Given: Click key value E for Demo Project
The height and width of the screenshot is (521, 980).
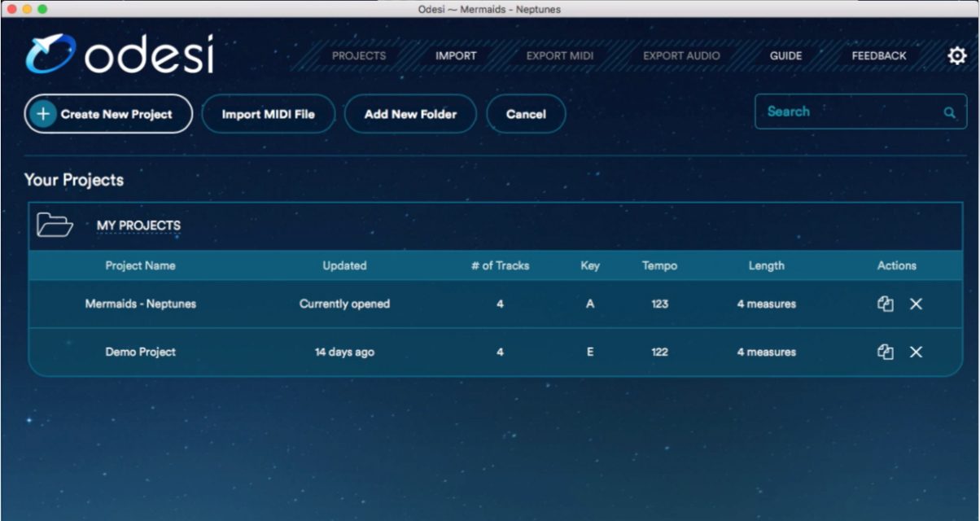Looking at the screenshot, I should click(x=590, y=352).
